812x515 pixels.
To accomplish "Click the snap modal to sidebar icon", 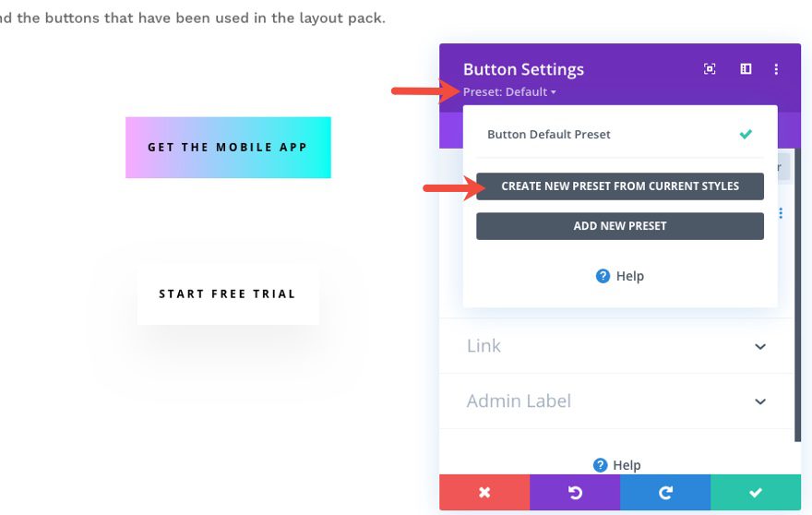I will [746, 69].
